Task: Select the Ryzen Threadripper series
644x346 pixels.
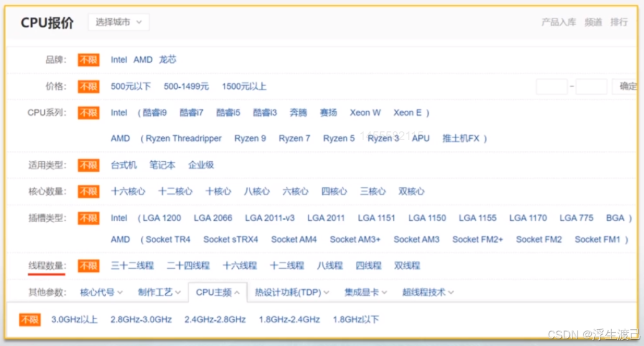Action: (x=184, y=139)
